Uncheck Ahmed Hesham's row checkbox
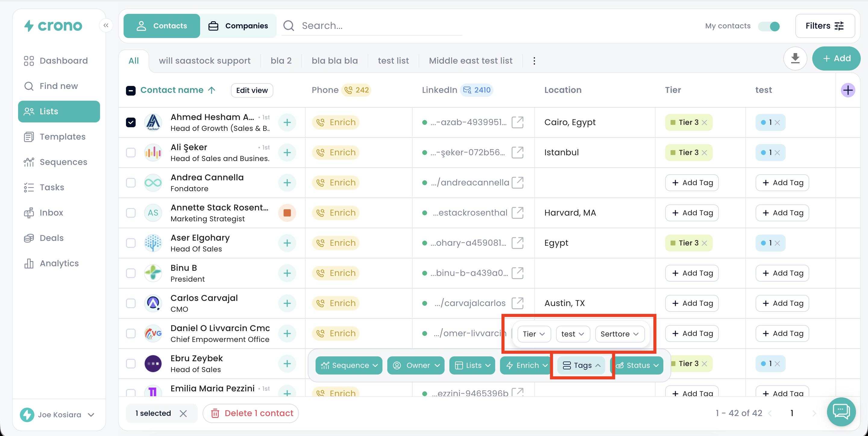 tap(131, 122)
